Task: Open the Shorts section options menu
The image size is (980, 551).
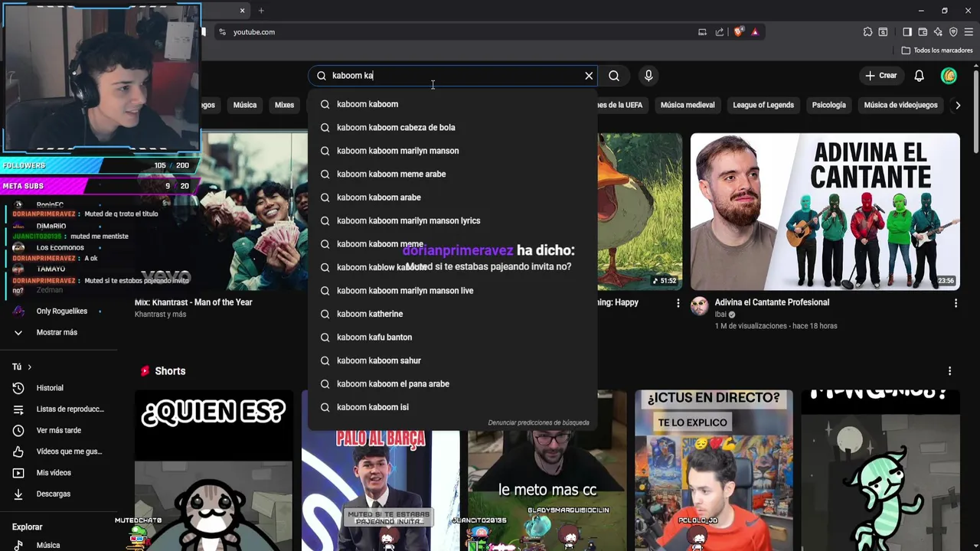Action: tap(949, 371)
